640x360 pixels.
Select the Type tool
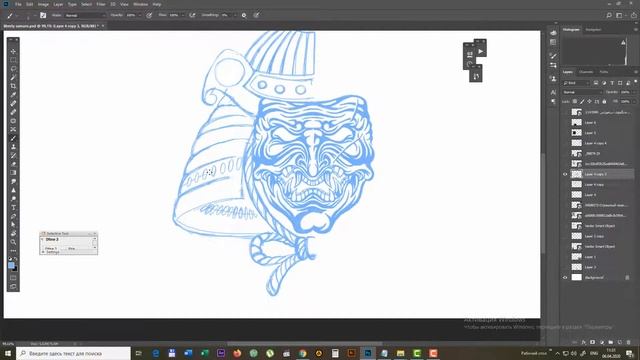(13, 207)
